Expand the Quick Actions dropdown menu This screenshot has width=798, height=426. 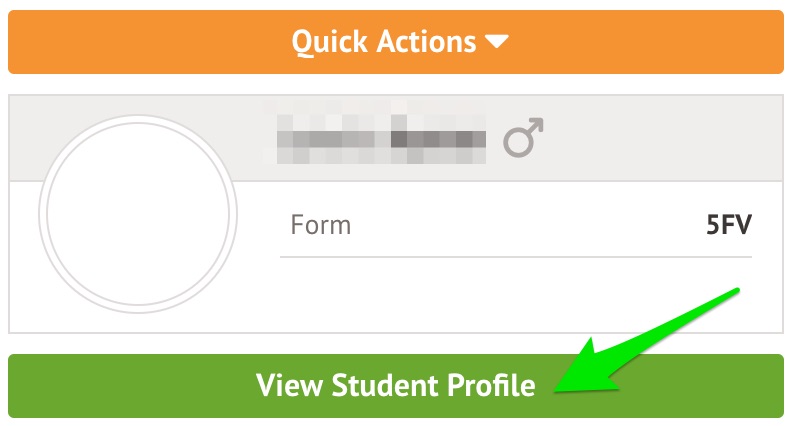click(396, 42)
